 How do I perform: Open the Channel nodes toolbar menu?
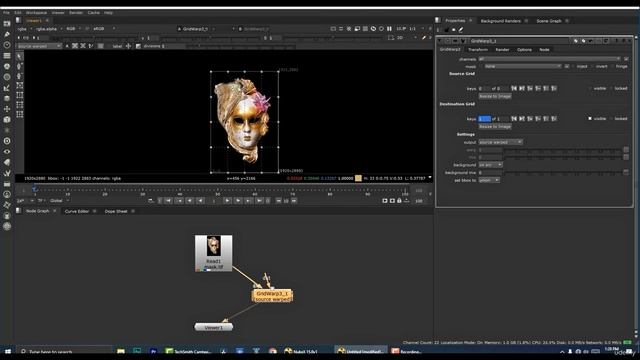pos(7,56)
